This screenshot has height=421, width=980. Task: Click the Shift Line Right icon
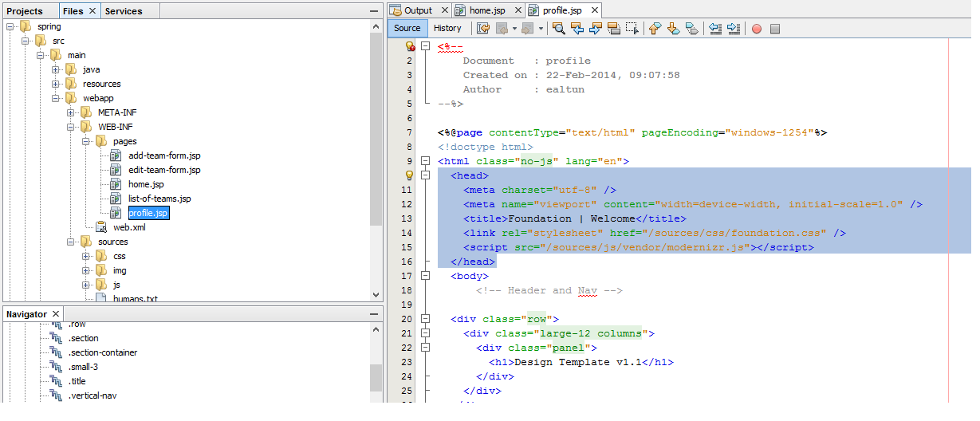(734, 29)
